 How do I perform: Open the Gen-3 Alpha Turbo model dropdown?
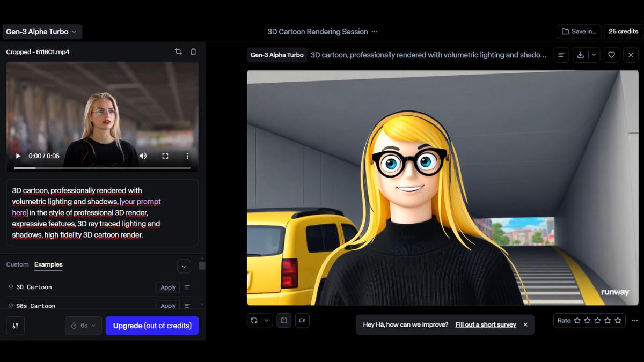42,32
